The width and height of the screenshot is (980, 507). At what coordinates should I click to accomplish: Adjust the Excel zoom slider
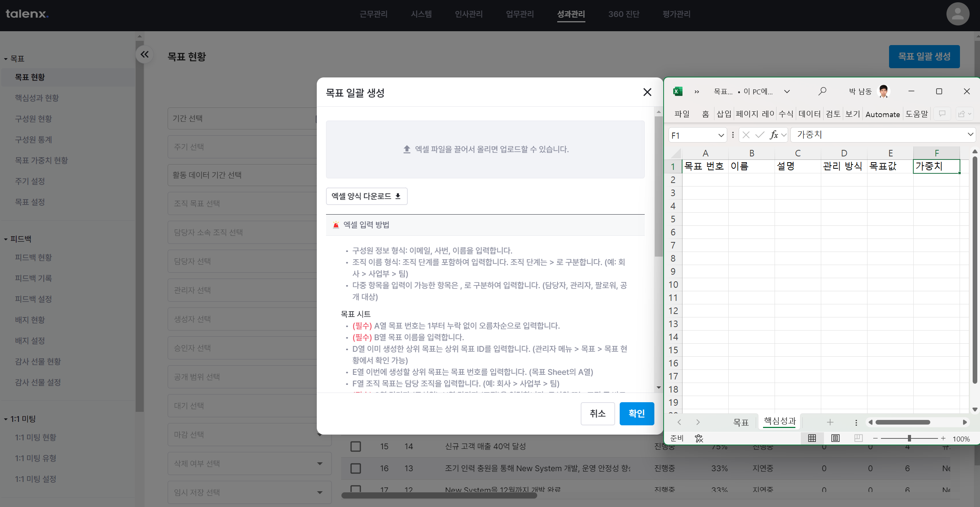pos(909,438)
